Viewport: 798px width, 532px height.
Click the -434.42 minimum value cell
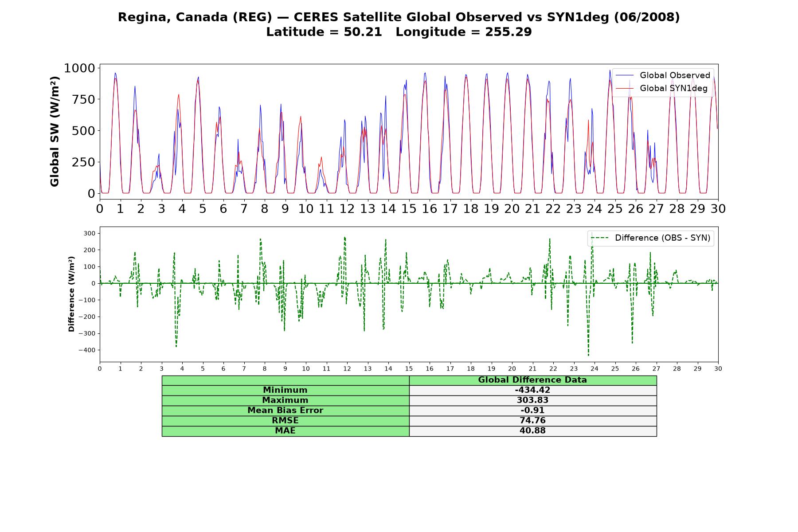pos(533,390)
